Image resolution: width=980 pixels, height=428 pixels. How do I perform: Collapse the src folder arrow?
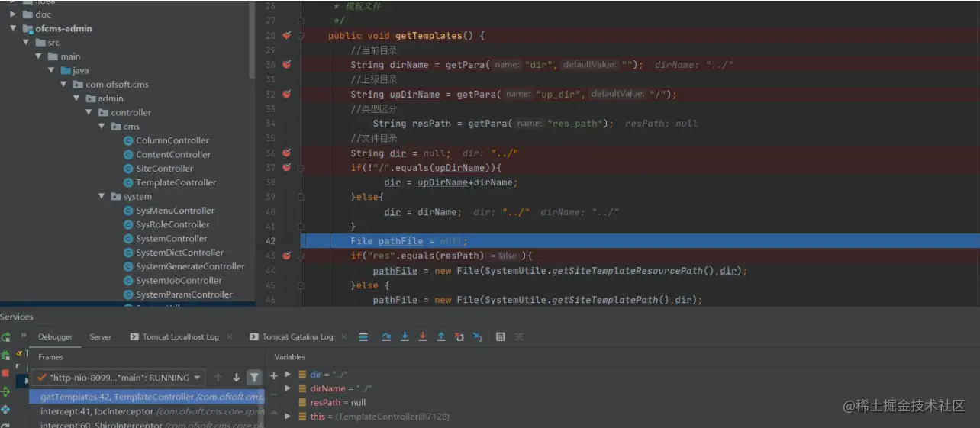pyautogui.click(x=26, y=43)
